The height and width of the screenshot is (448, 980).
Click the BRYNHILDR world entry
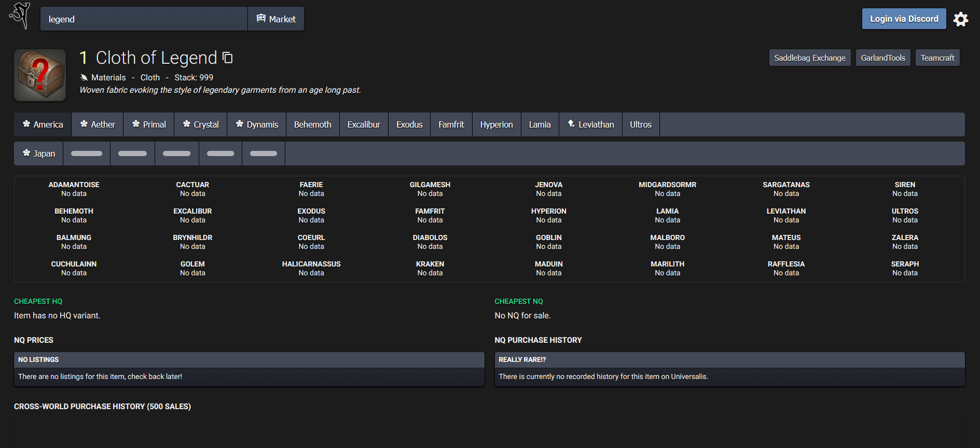coord(192,242)
